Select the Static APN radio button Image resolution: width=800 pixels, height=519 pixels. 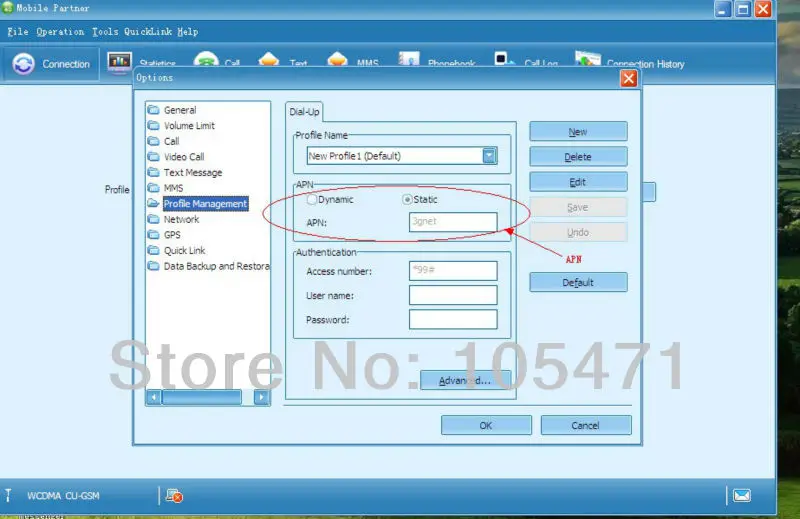(407, 200)
